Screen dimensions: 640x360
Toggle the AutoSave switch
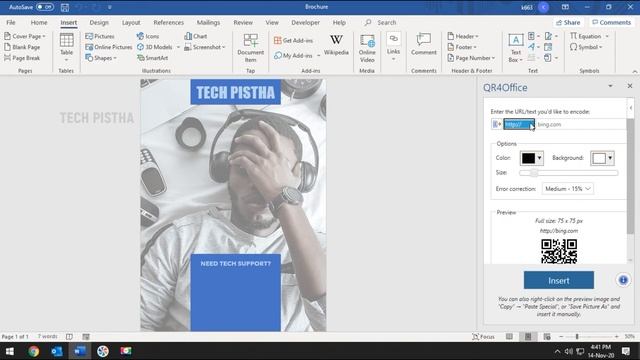pos(44,7)
